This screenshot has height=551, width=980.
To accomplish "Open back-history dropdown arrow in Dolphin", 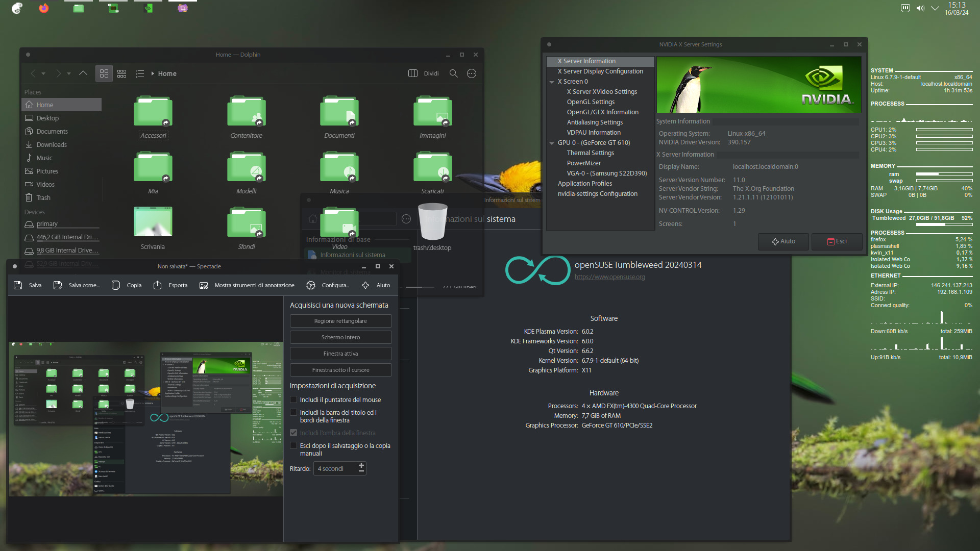I will point(43,73).
